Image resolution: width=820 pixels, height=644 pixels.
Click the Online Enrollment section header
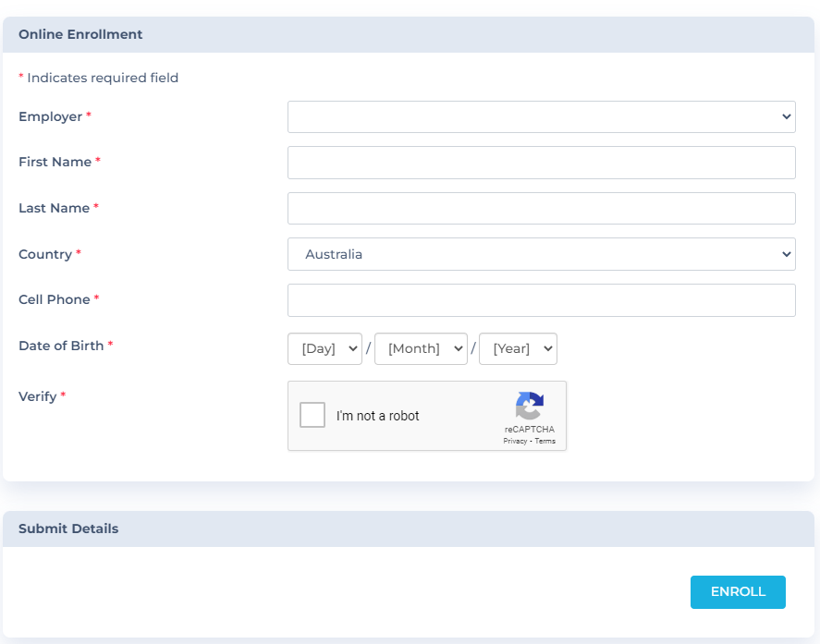[409, 34]
